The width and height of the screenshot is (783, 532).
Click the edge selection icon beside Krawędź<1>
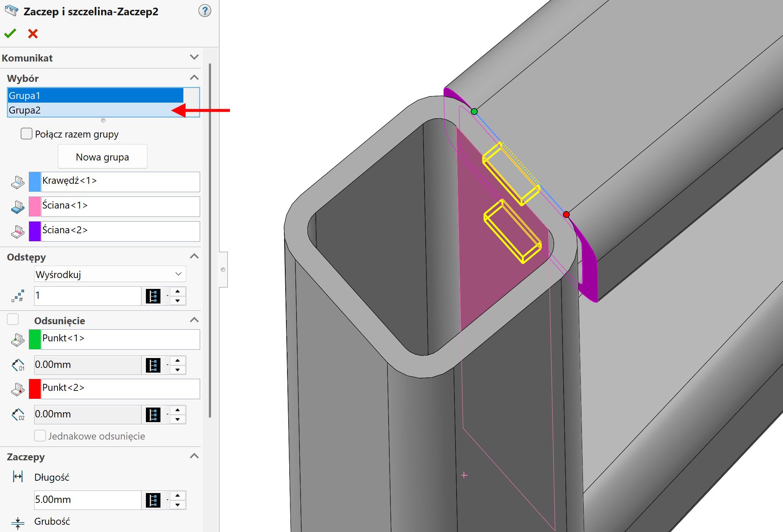click(x=17, y=182)
